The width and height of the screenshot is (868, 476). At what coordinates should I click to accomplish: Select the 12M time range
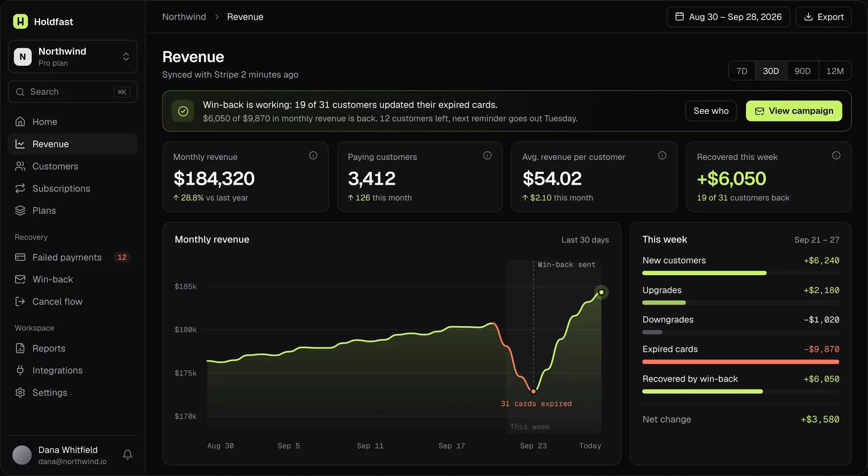(835, 71)
